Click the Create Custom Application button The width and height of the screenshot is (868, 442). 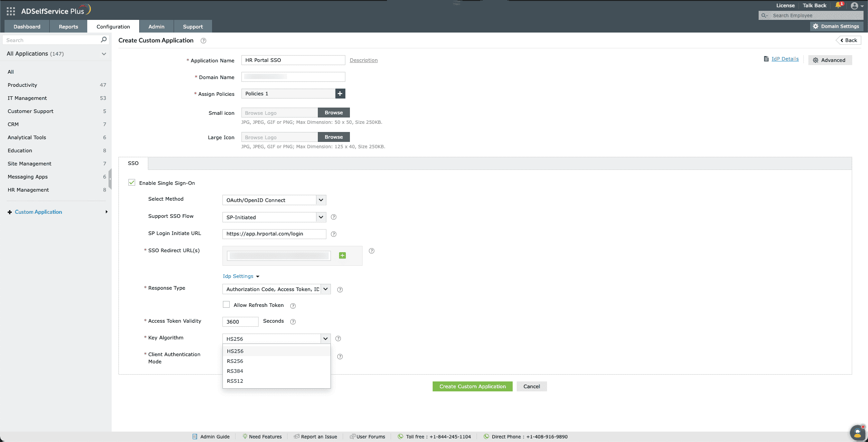tap(472, 386)
